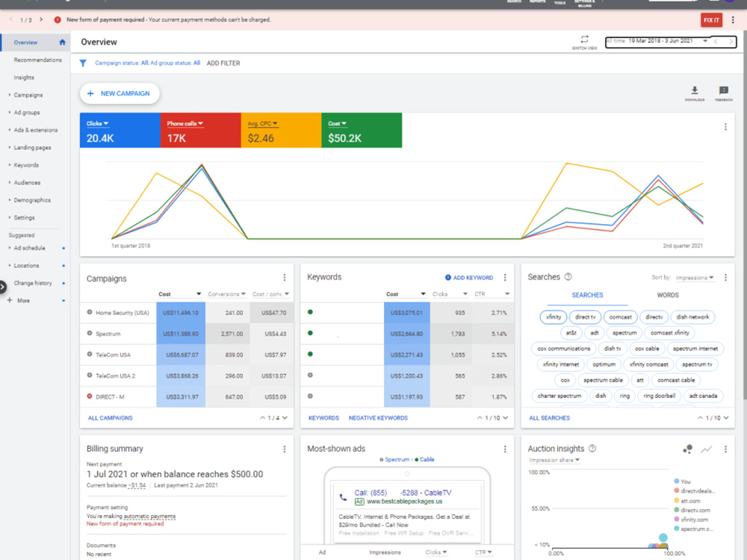Click the red FIX IT button
The height and width of the screenshot is (560, 747).
(x=711, y=20)
